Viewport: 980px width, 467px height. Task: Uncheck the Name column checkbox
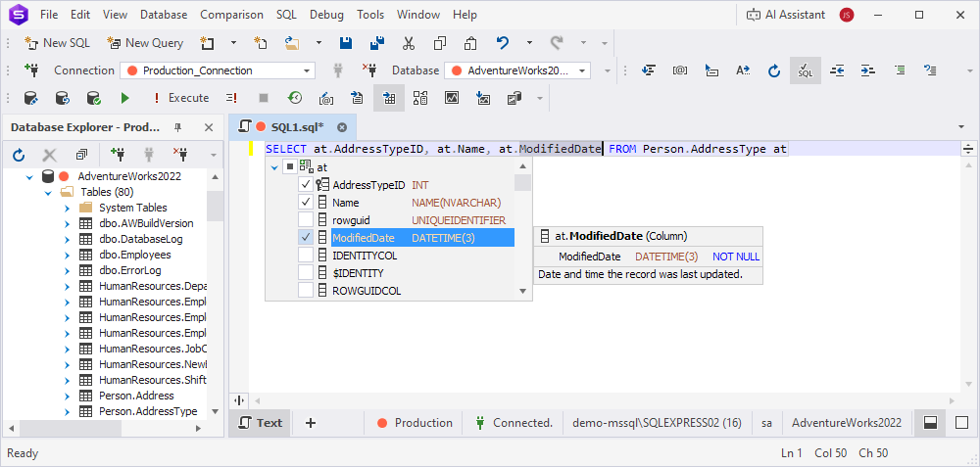click(306, 203)
